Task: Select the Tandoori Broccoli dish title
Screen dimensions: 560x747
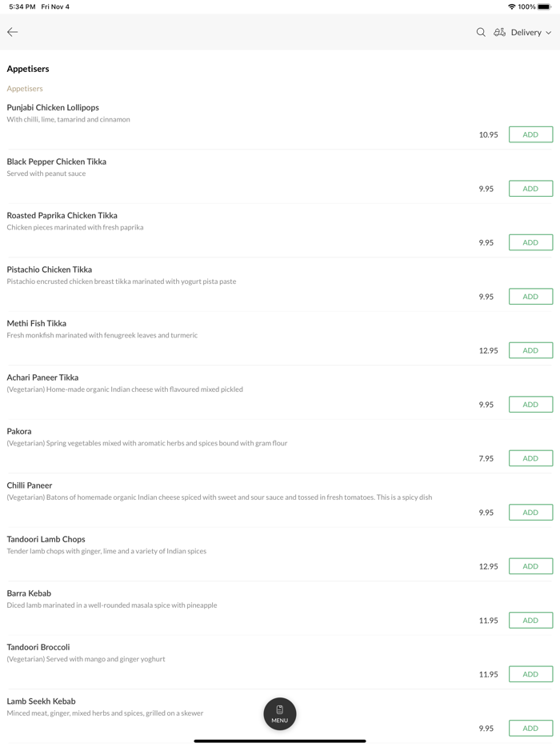Action: pyautogui.click(x=38, y=647)
